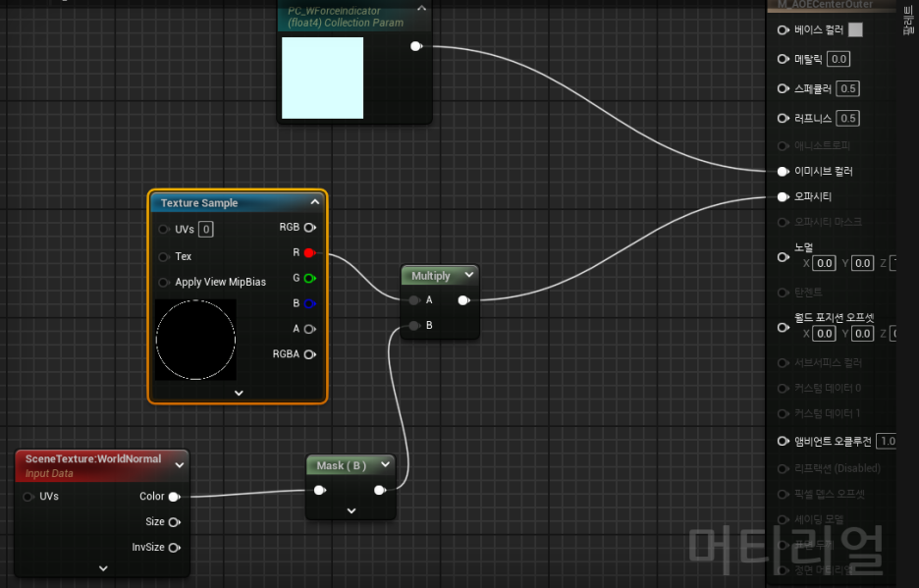Screen dimensions: 919x588
Task: Click SceneTexture Size output pin
Action: coord(174,522)
